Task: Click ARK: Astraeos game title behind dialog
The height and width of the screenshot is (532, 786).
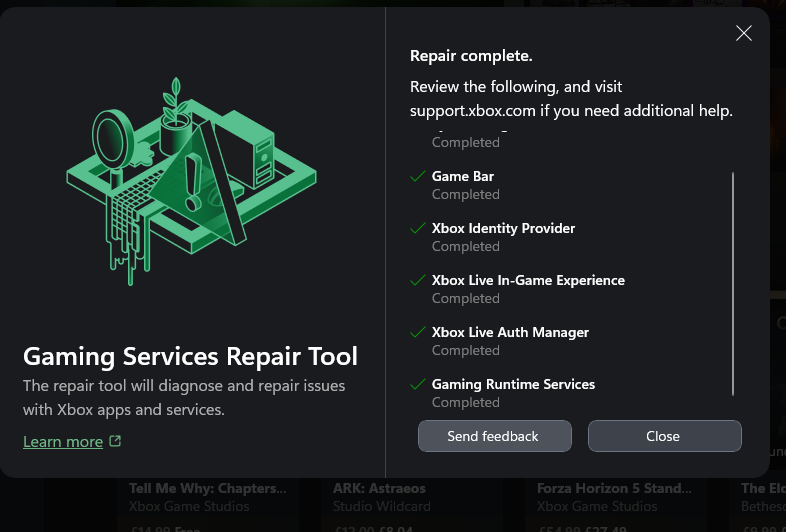Action: coord(379,488)
